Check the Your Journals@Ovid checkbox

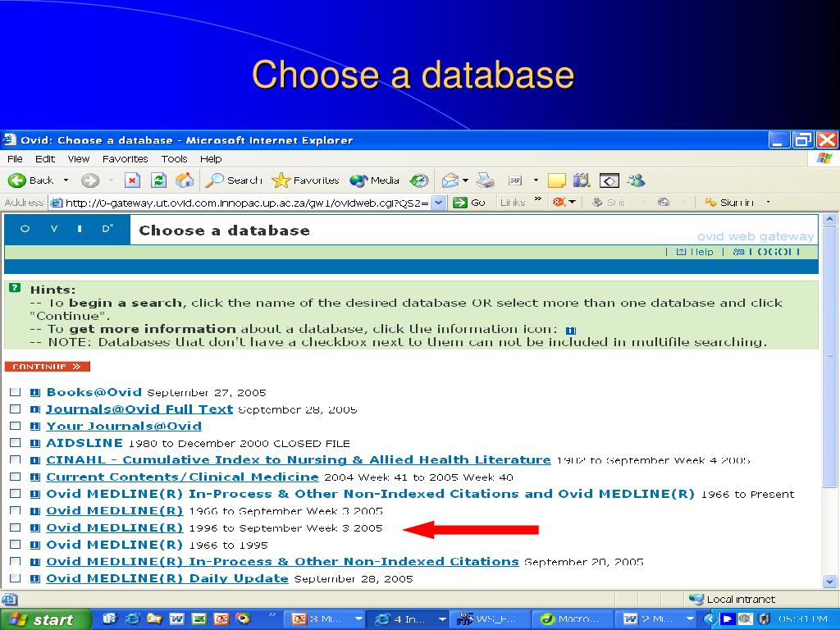(x=15, y=426)
